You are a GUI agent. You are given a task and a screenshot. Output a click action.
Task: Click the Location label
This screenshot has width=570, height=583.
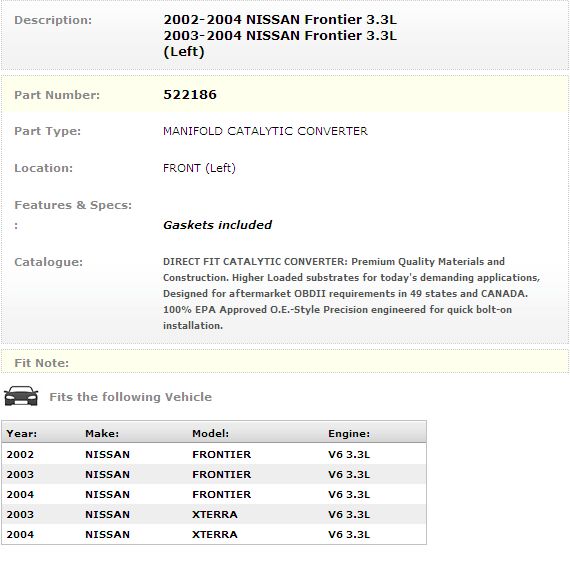pos(44,168)
